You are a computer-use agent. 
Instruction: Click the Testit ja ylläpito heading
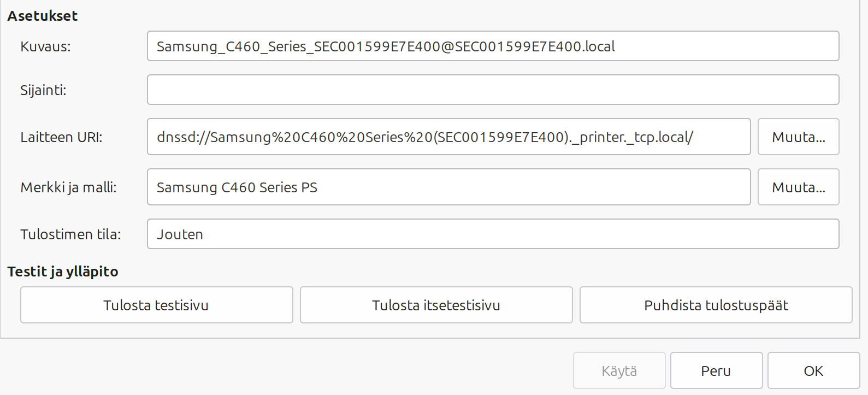pos(63,272)
